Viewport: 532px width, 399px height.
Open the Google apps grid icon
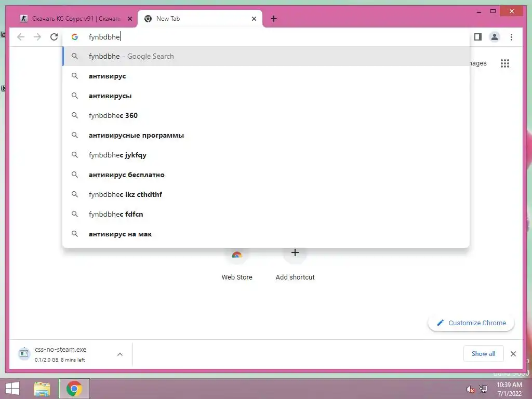pos(505,63)
